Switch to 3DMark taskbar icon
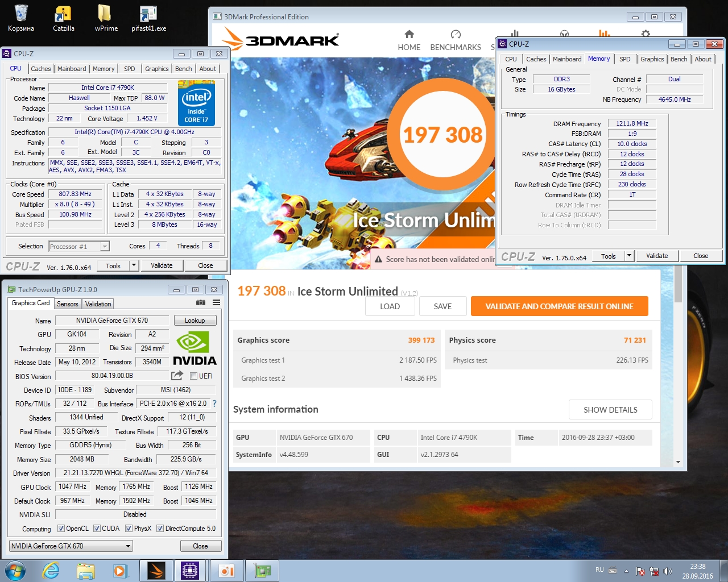 tap(156, 571)
